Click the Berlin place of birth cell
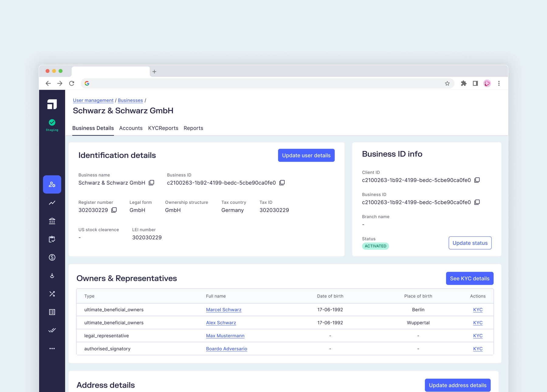The width and height of the screenshot is (547, 392). [418, 310]
